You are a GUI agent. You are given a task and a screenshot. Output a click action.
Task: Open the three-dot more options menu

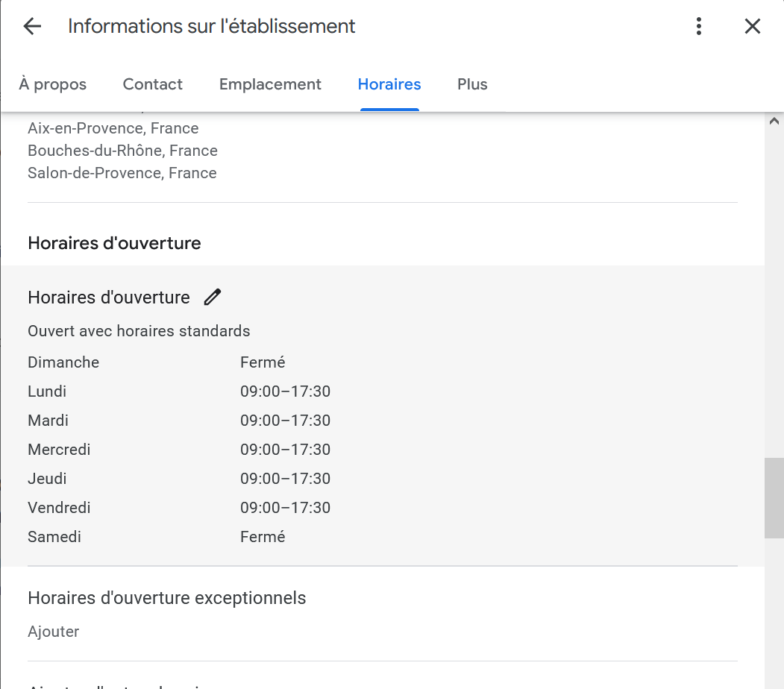point(698,27)
